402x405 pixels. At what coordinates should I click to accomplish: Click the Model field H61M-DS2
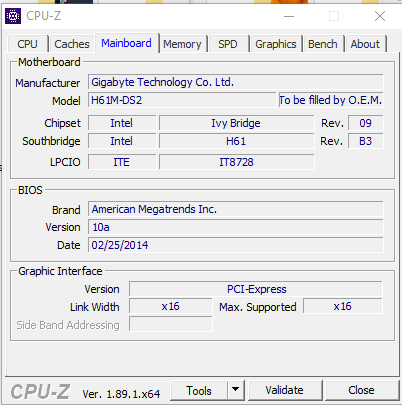[182, 100]
